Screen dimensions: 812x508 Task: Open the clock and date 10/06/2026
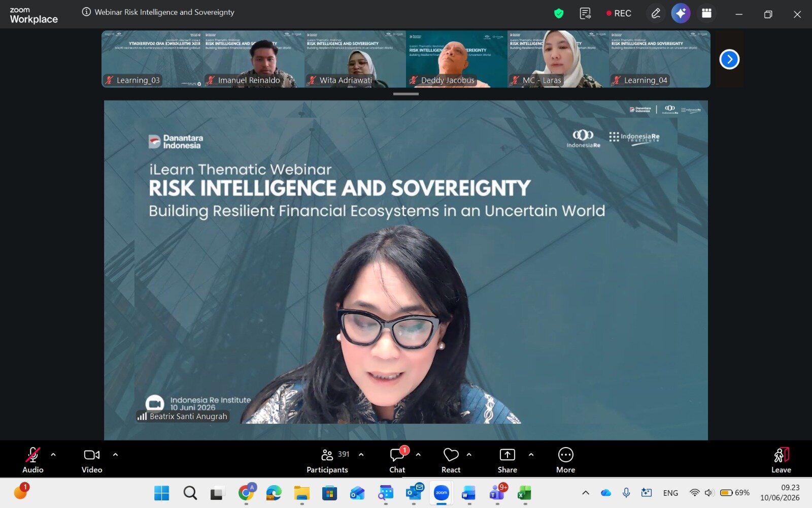780,493
